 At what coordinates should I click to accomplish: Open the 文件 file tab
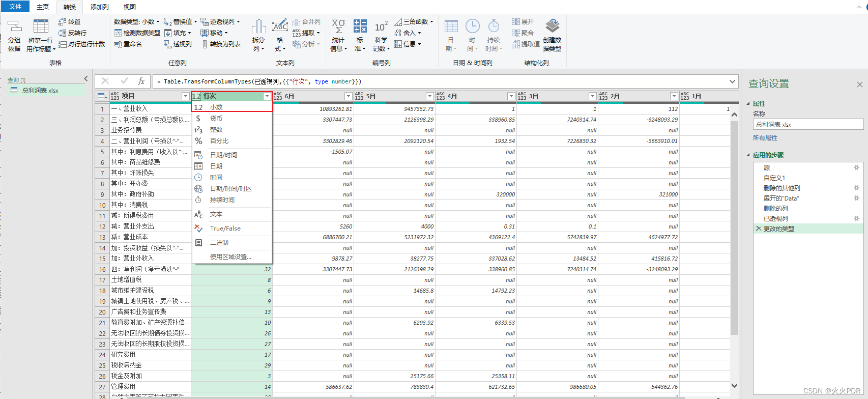(x=15, y=7)
